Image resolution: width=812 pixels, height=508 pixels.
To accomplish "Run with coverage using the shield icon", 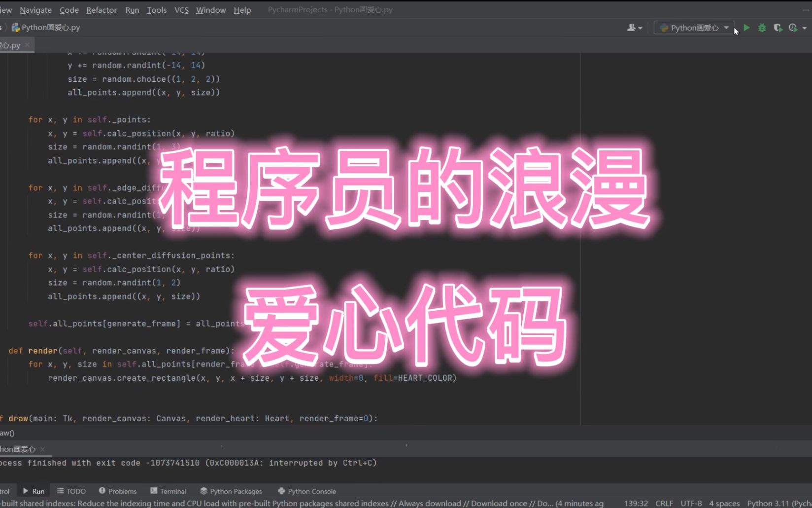I will (x=778, y=28).
